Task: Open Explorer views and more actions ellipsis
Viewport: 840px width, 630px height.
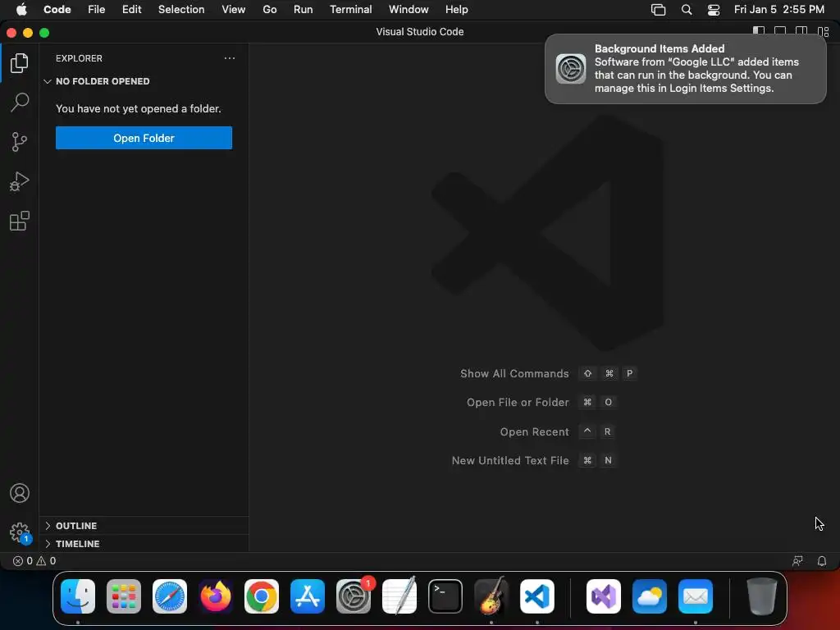Action: [230, 58]
